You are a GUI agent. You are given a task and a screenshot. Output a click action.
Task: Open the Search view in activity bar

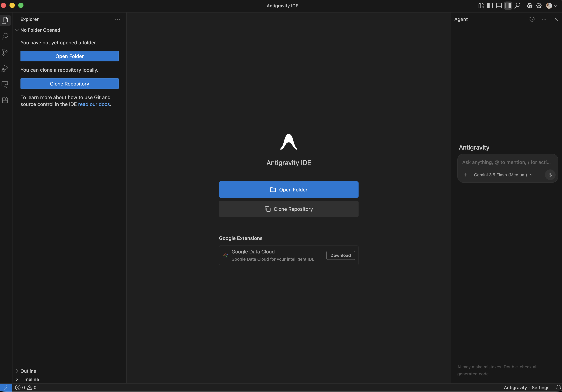(x=5, y=36)
